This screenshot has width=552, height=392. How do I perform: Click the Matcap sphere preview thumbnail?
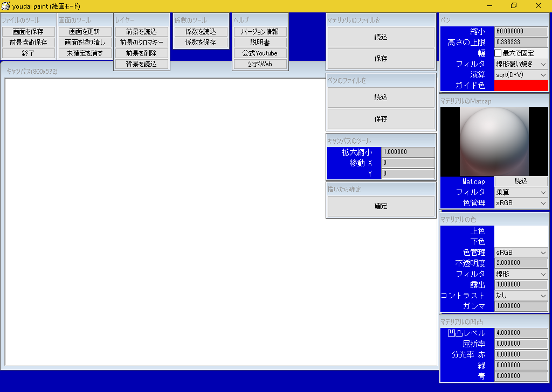(x=494, y=142)
